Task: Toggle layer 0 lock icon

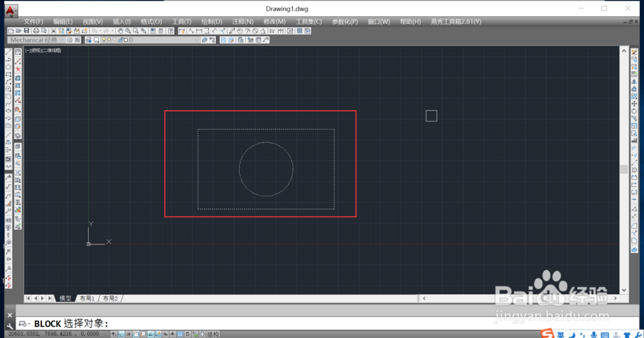Action: 121,40
